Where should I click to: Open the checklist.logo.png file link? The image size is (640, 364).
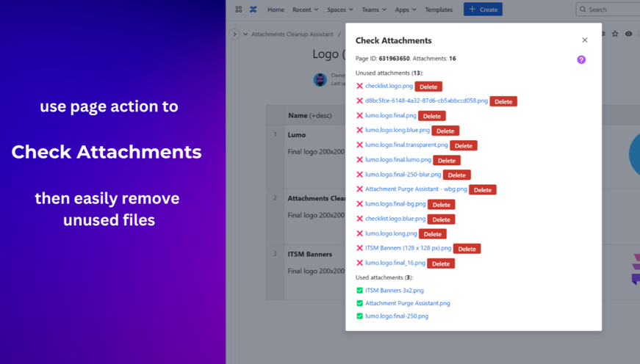coord(389,86)
